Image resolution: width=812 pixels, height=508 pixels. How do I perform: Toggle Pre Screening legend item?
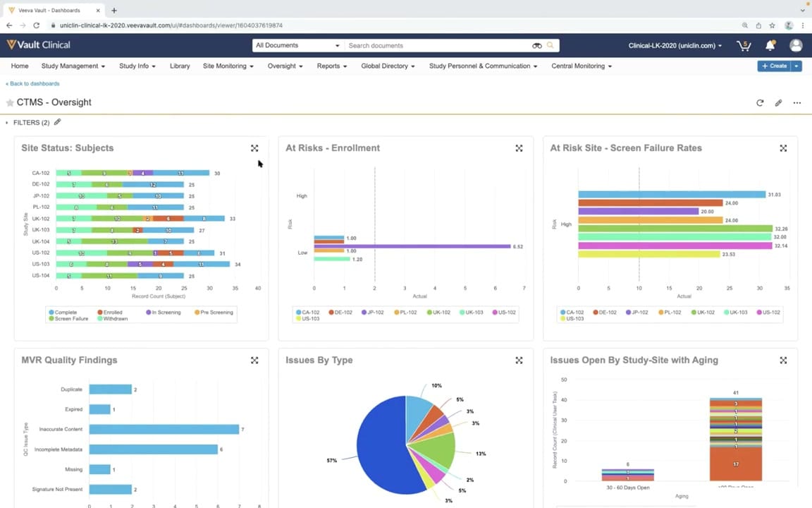coord(214,313)
